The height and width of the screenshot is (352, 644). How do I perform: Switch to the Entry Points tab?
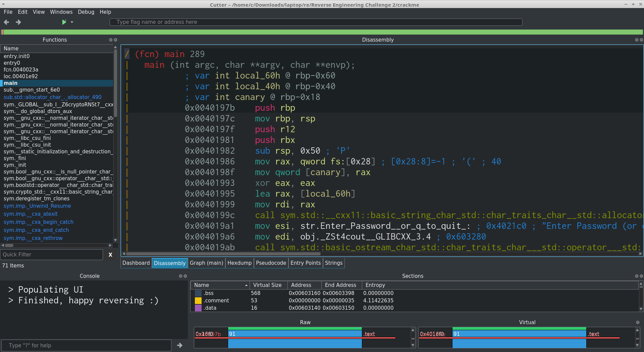tap(306, 263)
